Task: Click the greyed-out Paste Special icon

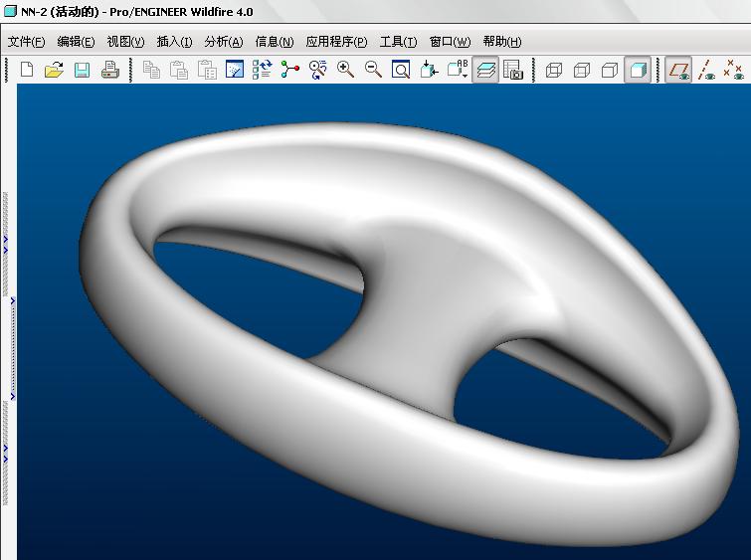Action: coord(207,70)
